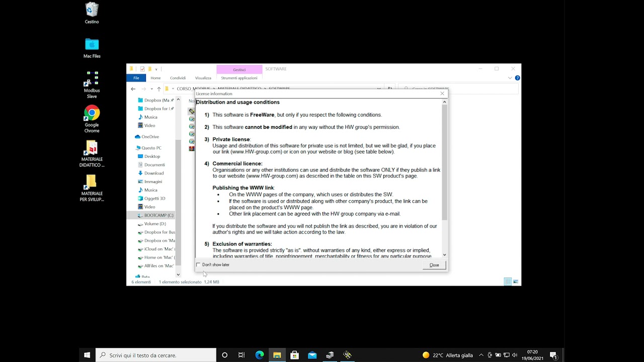Open the Home ribbon tab
Screen dimensions: 644x362
[x=155, y=78]
